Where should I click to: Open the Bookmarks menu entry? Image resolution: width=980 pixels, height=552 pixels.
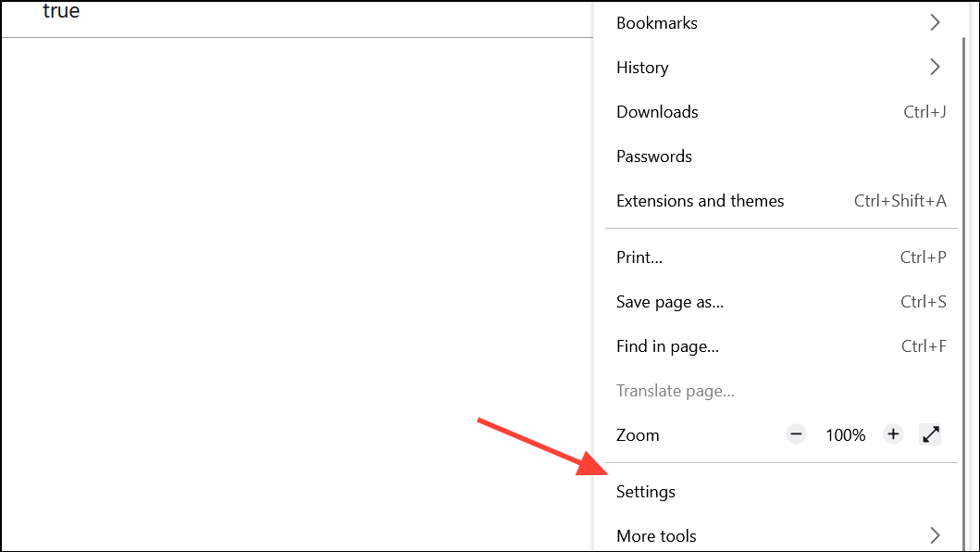pyautogui.click(x=657, y=22)
